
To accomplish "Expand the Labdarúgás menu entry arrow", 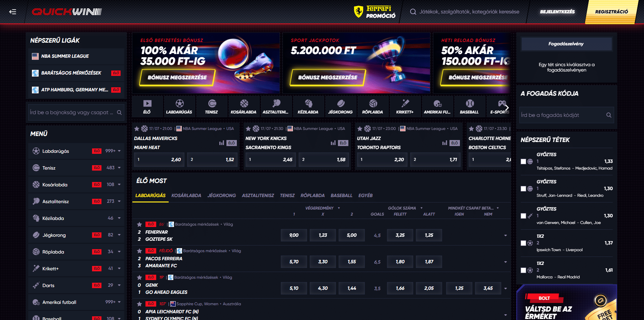I will click(119, 151).
